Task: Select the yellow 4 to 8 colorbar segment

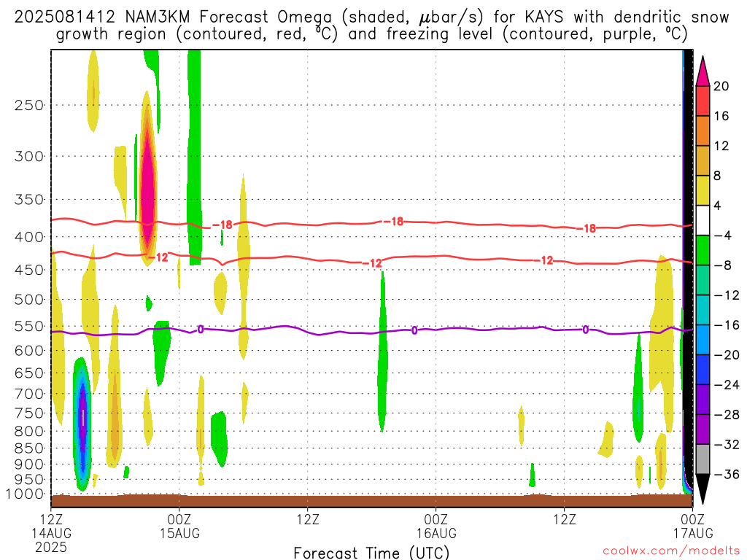Action: [x=703, y=190]
